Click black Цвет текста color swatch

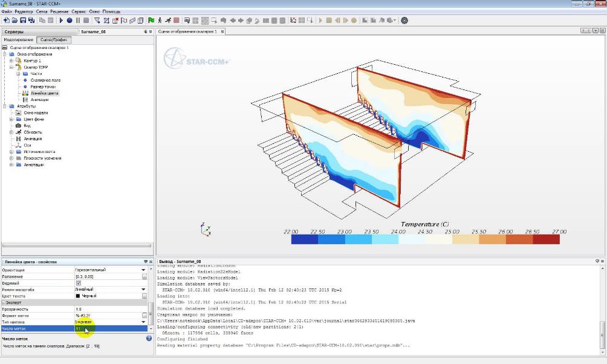tap(78, 296)
